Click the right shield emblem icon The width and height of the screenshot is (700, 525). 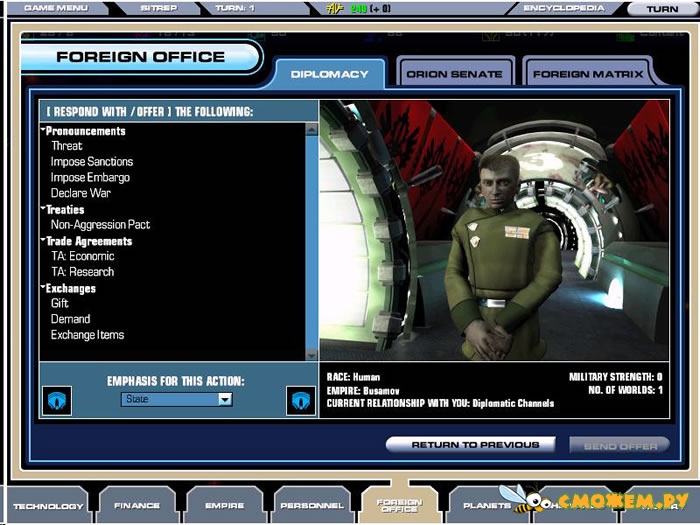point(300,400)
